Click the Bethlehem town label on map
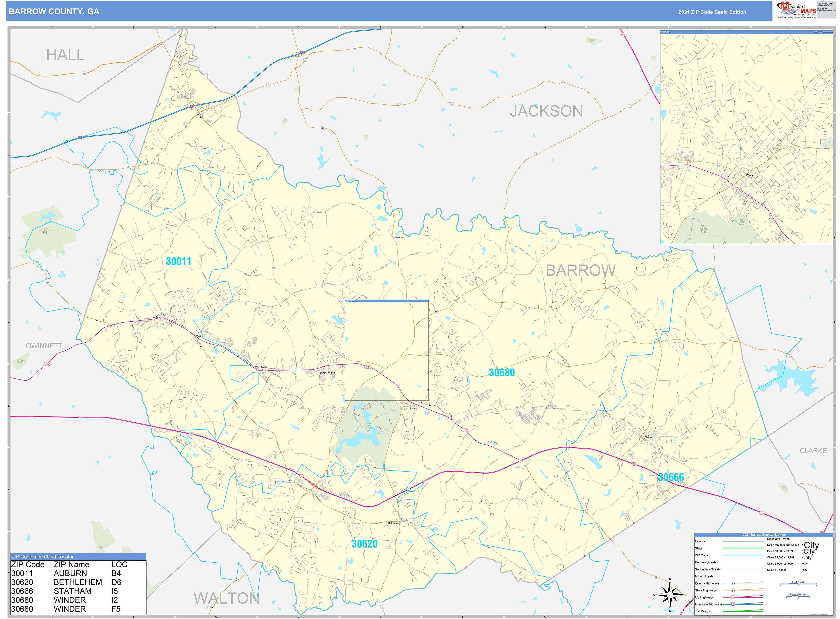Screen dimensions: 840x619 pyautogui.click(x=393, y=523)
